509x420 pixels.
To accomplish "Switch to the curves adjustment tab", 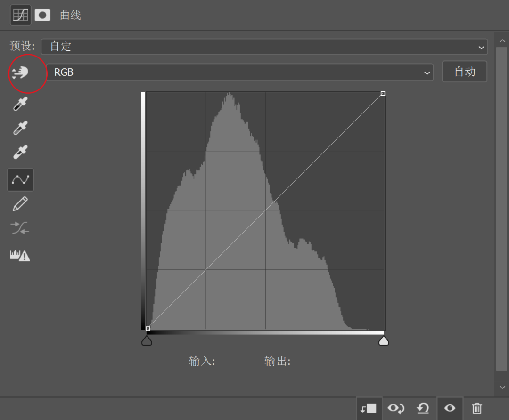I will (x=20, y=15).
